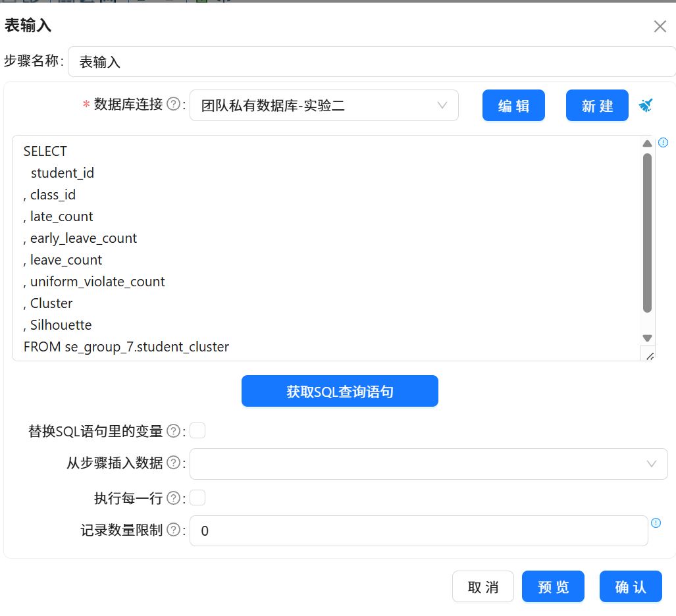
Task: Open the 数据库连接 dropdown
Action: tap(324, 105)
